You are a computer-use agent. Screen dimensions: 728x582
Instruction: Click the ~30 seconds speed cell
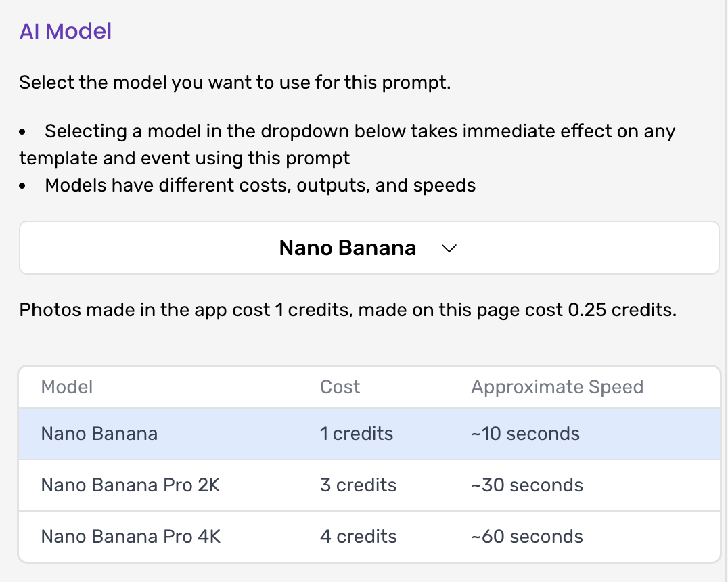pos(526,485)
